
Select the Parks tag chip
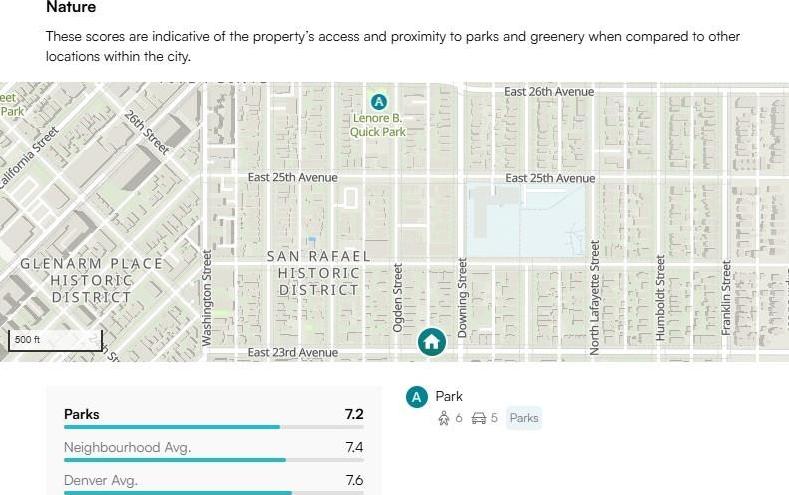524,418
